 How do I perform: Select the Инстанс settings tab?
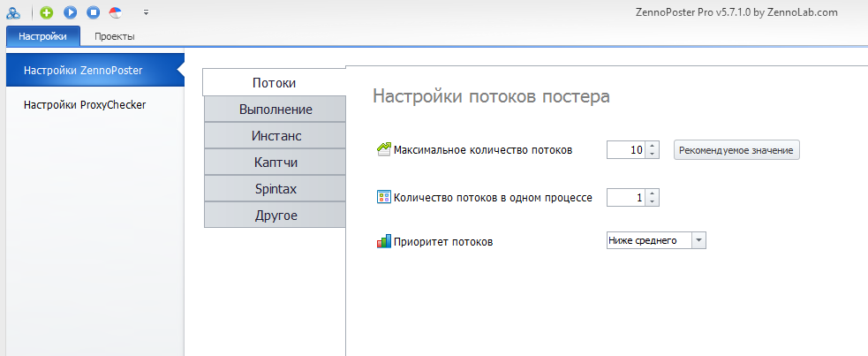[x=275, y=136]
